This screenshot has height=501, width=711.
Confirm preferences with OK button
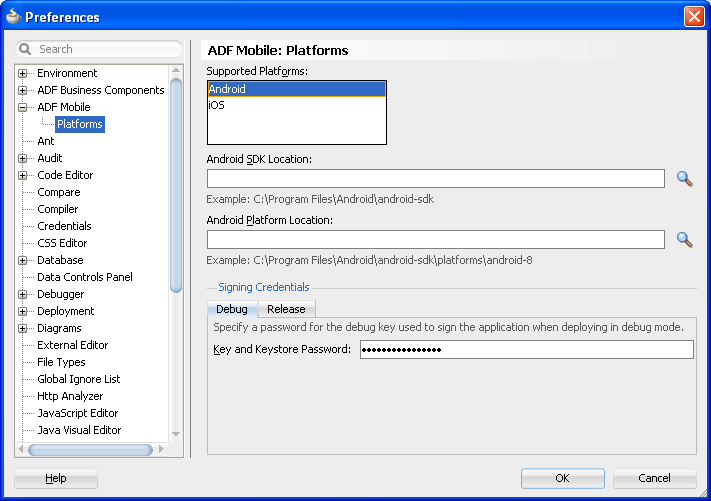pyautogui.click(x=562, y=478)
